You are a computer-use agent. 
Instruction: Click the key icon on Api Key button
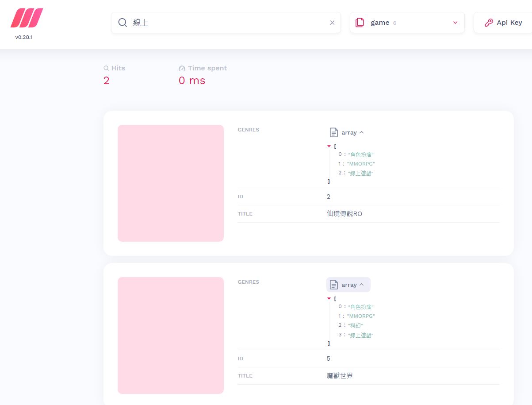(x=489, y=23)
